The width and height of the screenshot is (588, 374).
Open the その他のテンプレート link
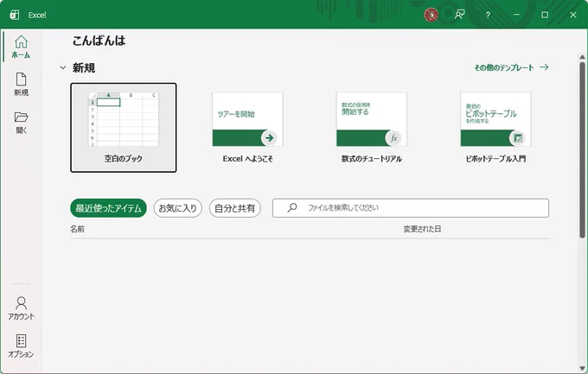tap(504, 67)
